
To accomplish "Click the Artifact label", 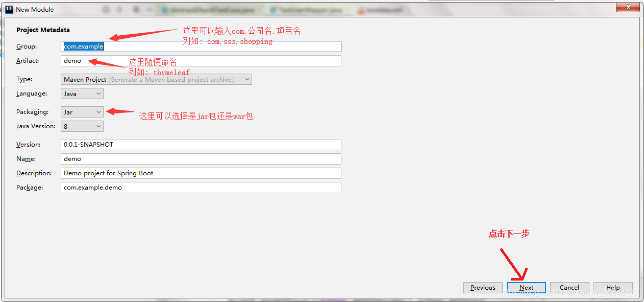I will [28, 61].
